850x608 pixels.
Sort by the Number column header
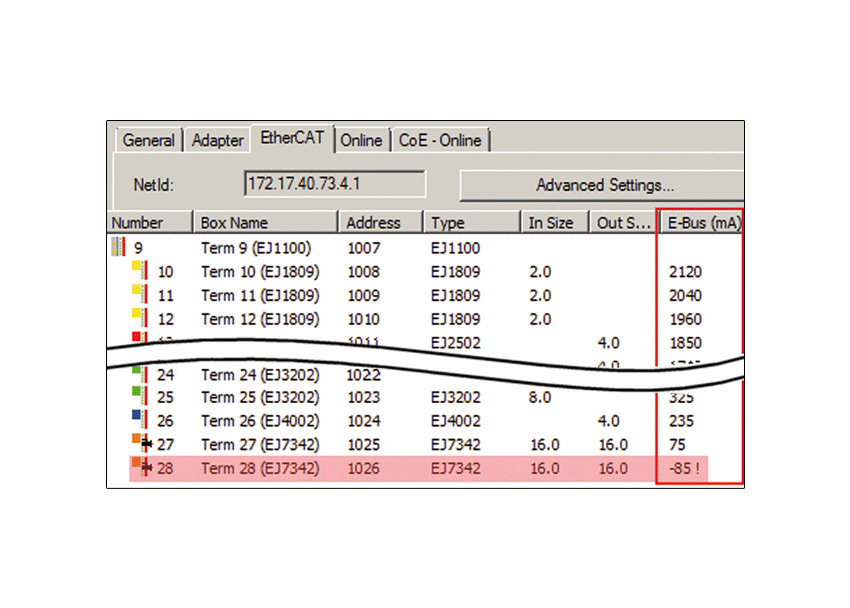click(150, 223)
